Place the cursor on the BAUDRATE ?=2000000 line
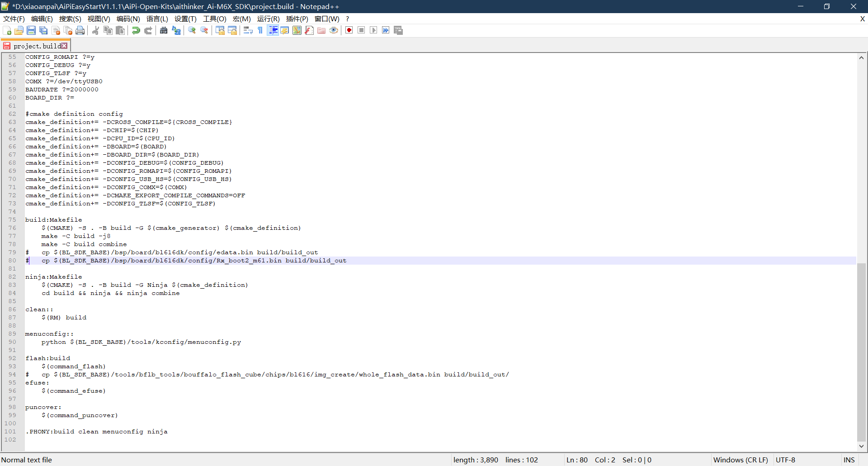Viewport: 868px width, 466px height. pyautogui.click(x=61, y=90)
